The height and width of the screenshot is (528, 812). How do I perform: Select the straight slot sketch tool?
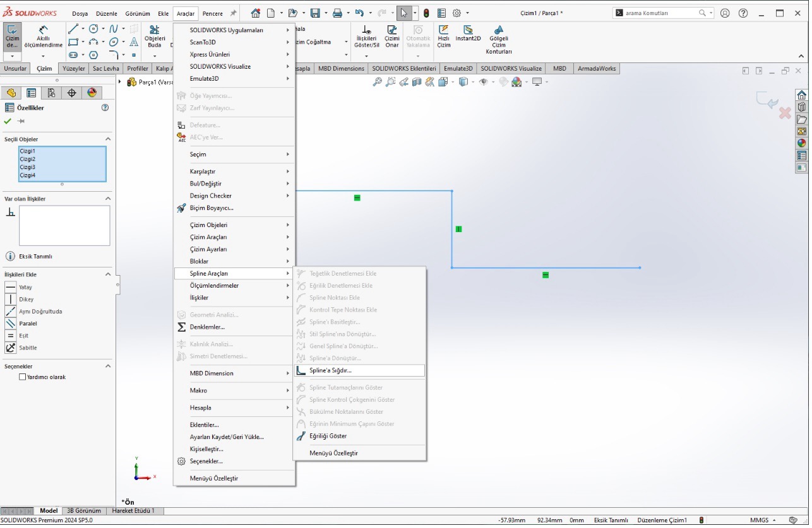(73, 56)
